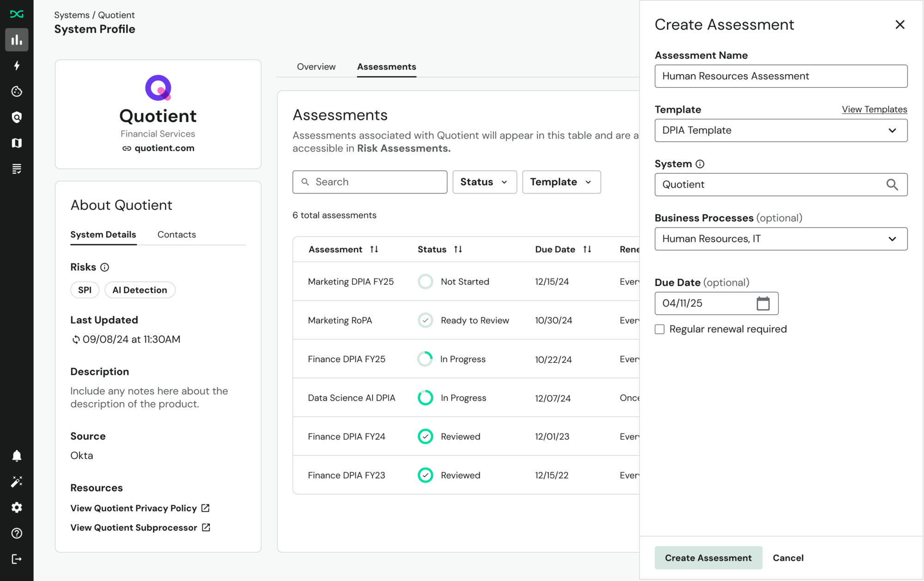Click the shield search detection icon
The height and width of the screenshot is (581, 924).
(17, 117)
